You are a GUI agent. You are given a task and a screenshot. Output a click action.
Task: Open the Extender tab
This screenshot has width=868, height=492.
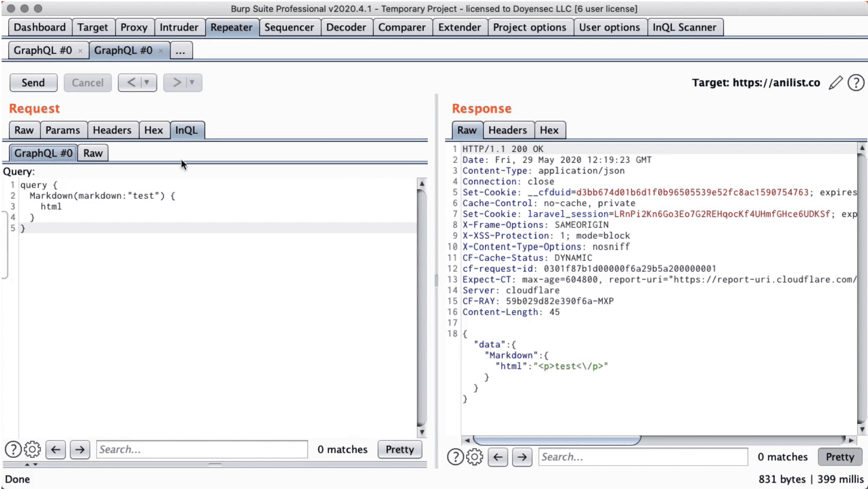(460, 27)
